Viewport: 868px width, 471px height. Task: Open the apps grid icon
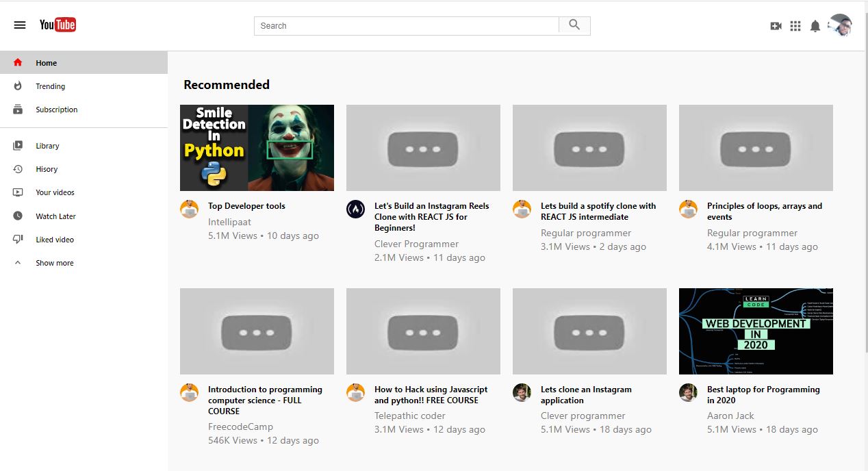[795, 26]
